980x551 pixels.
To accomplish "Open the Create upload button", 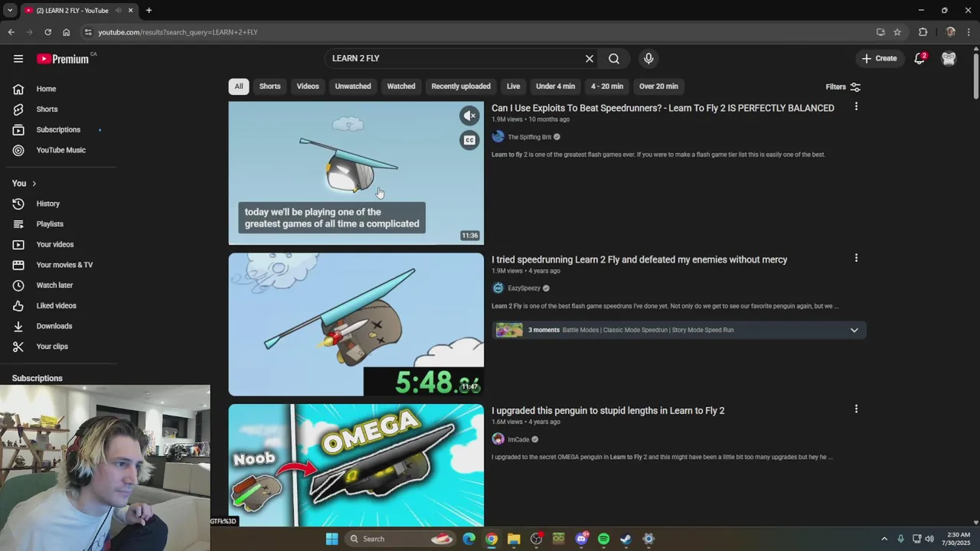I will coord(879,58).
